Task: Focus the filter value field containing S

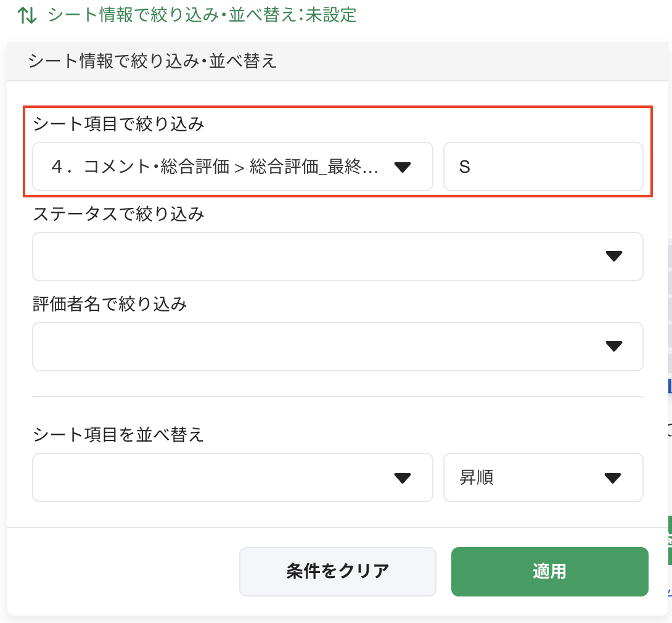Action: (x=543, y=167)
